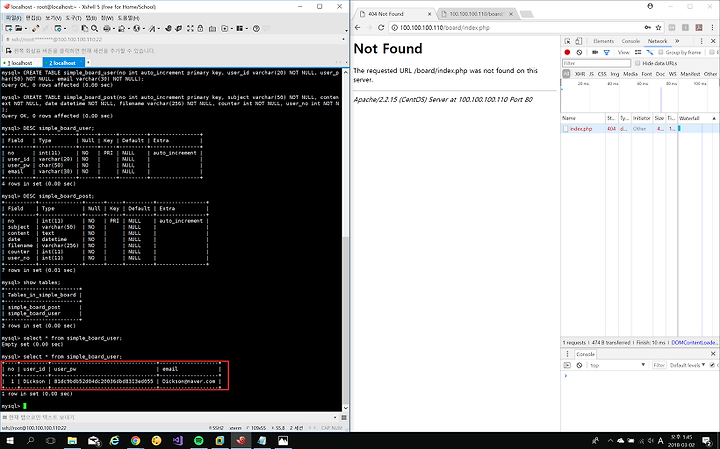Click the layout panes icon in Xshell toolbar
The height and width of the screenshot is (449, 720).
click(239, 28)
